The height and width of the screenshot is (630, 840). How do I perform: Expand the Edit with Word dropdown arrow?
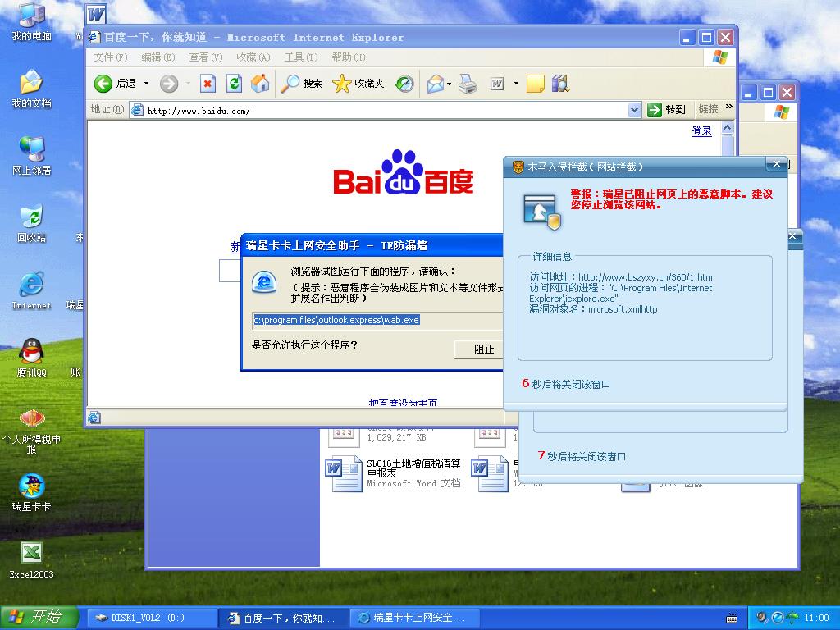tap(516, 84)
